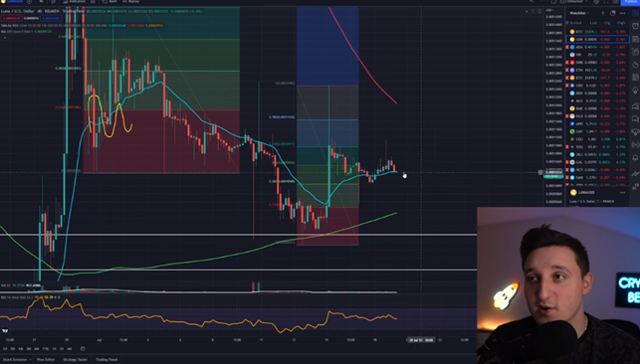The image size is (640, 364).
Task: Open the Ideas Stream icon in the right sidebar
Action: point(635,131)
